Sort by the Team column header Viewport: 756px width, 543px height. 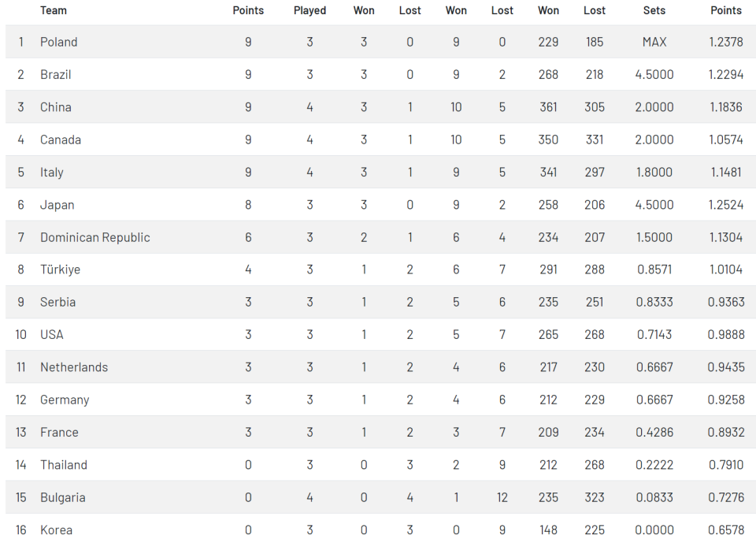pyautogui.click(x=54, y=10)
